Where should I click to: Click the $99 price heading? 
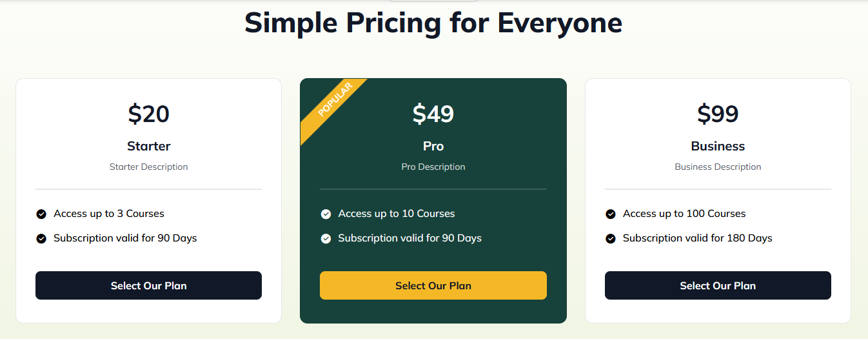[718, 114]
